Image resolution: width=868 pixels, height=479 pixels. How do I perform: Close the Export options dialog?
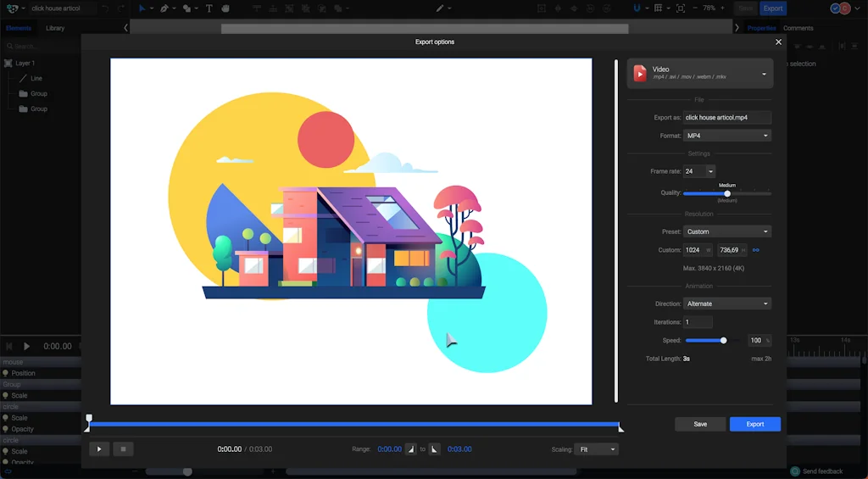779,42
